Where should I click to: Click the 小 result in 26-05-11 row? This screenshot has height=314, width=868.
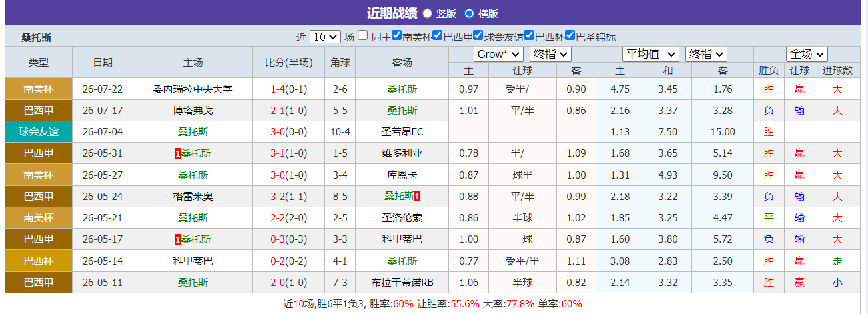tap(837, 283)
